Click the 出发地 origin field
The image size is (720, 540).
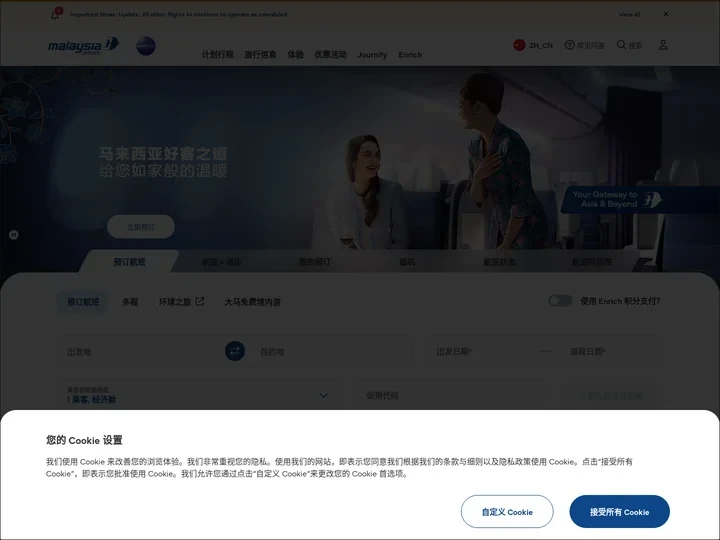[x=140, y=352]
